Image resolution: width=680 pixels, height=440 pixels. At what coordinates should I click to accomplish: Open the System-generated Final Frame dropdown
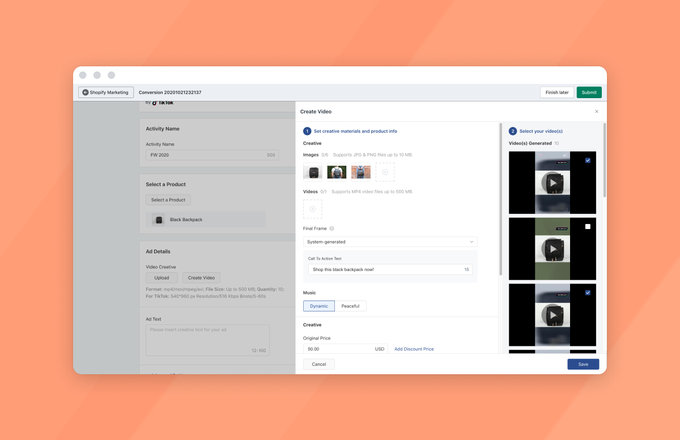[390, 242]
